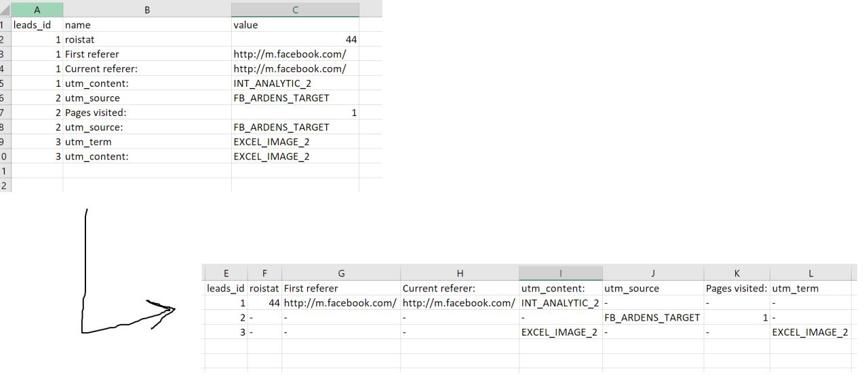Select column E header
The image size is (868, 379).
click(x=226, y=273)
